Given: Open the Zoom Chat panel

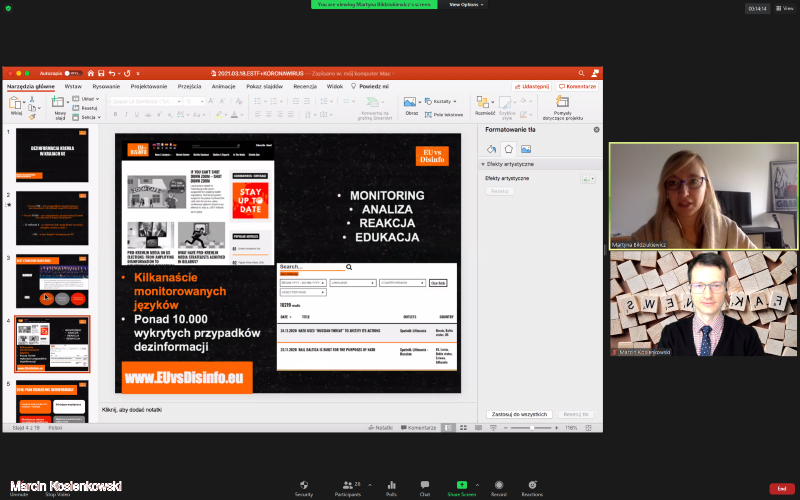Looking at the screenshot, I should (x=425, y=486).
